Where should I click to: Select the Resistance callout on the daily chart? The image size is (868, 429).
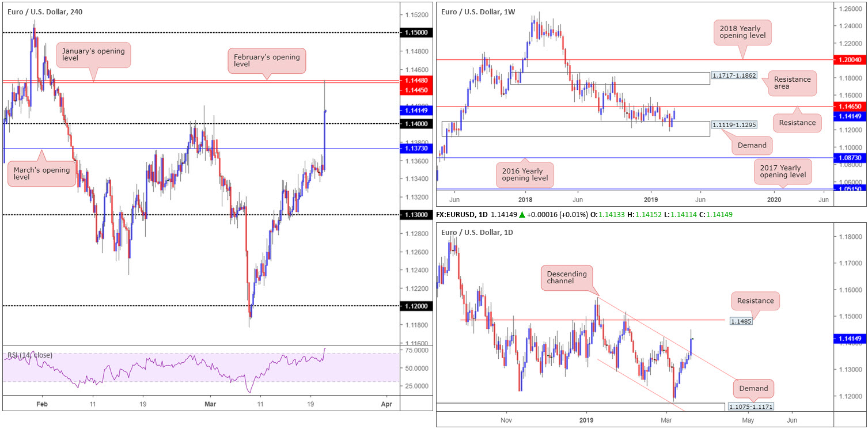coord(756,301)
